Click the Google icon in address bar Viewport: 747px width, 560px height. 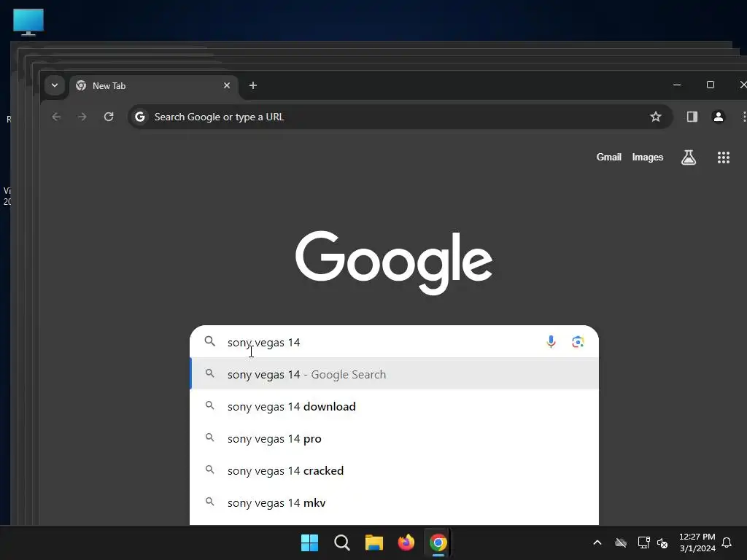(139, 117)
